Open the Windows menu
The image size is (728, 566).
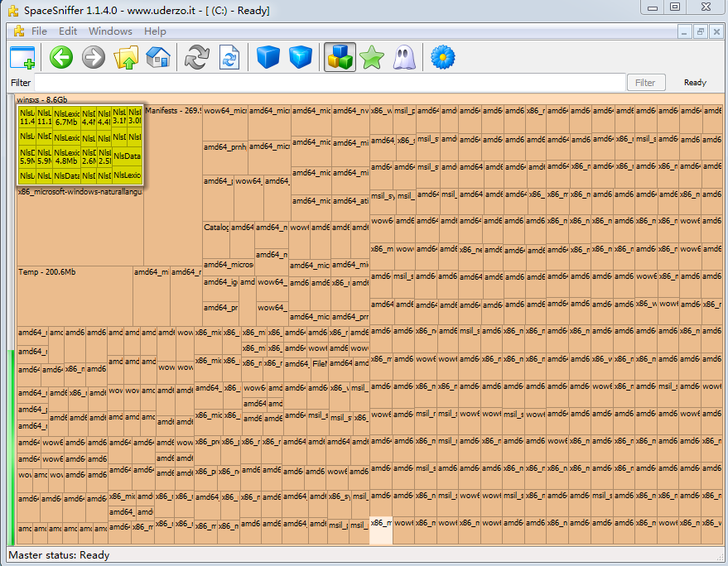[x=110, y=31]
